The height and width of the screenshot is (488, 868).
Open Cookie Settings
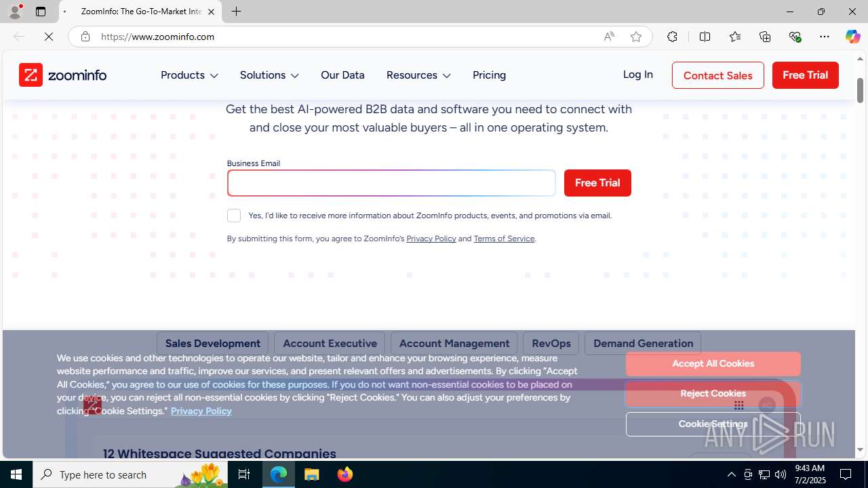point(713,424)
